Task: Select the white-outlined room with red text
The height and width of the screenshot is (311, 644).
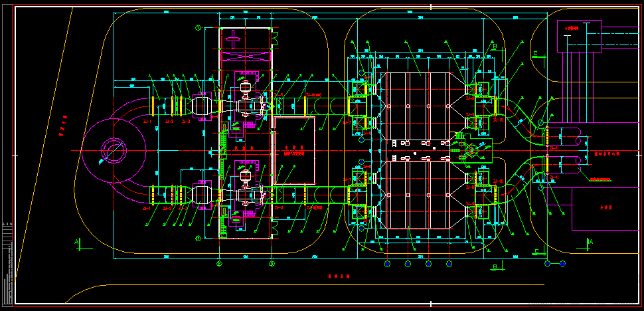Action: pyautogui.click(x=294, y=150)
